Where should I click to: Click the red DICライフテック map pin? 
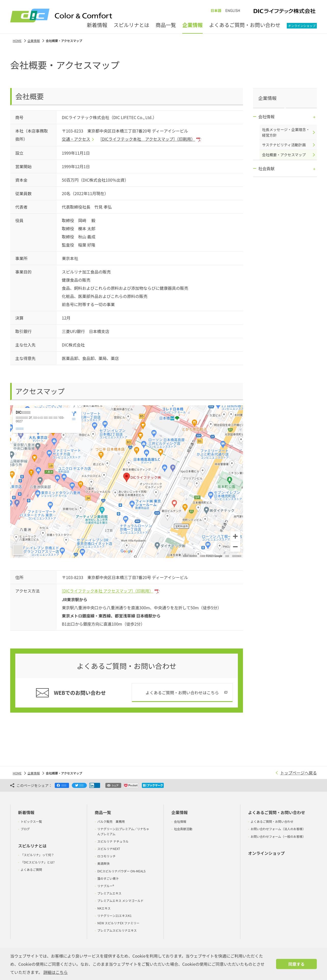click(x=127, y=477)
